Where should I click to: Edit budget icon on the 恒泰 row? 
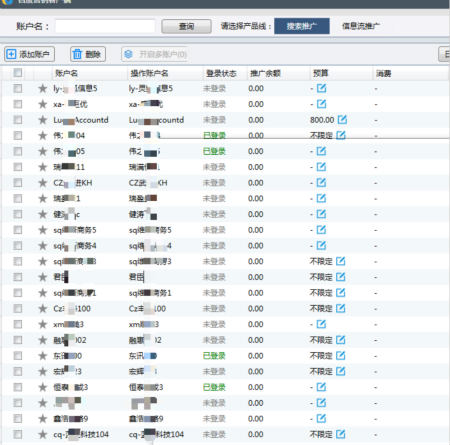coord(321,387)
